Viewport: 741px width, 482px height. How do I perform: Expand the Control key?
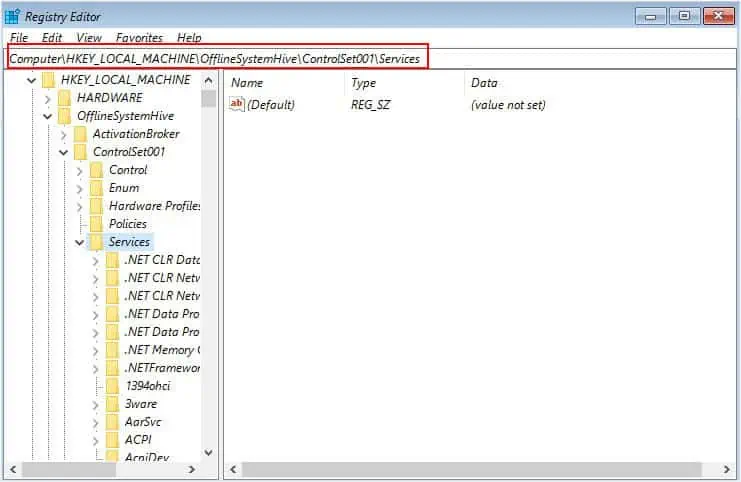coord(79,171)
